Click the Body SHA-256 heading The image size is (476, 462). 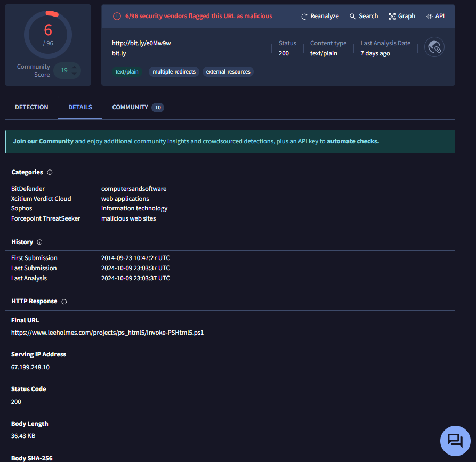(x=32, y=458)
